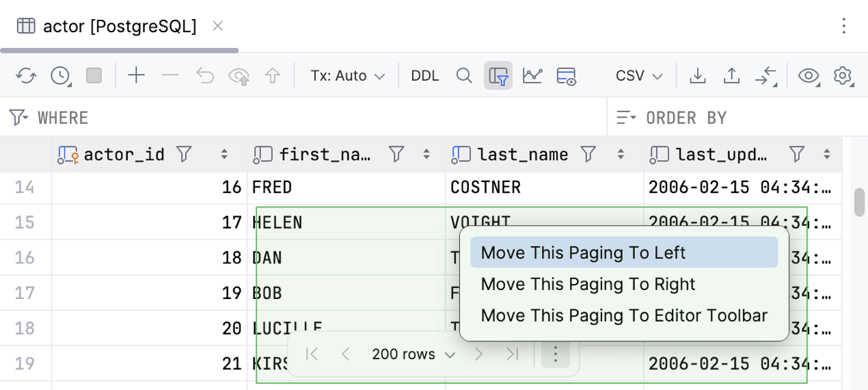868x390 pixels.
Task: Expand the 200 rows page size dropdown
Action: [x=413, y=354]
